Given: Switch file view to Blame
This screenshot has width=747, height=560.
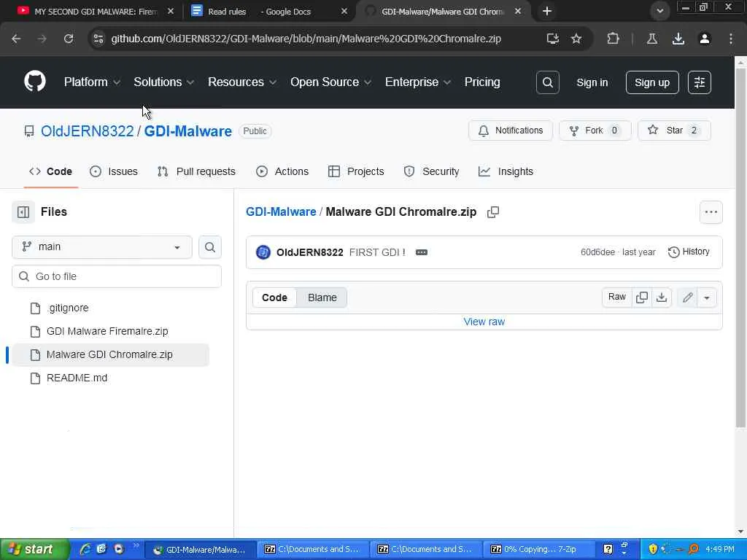Looking at the screenshot, I should point(322,297).
